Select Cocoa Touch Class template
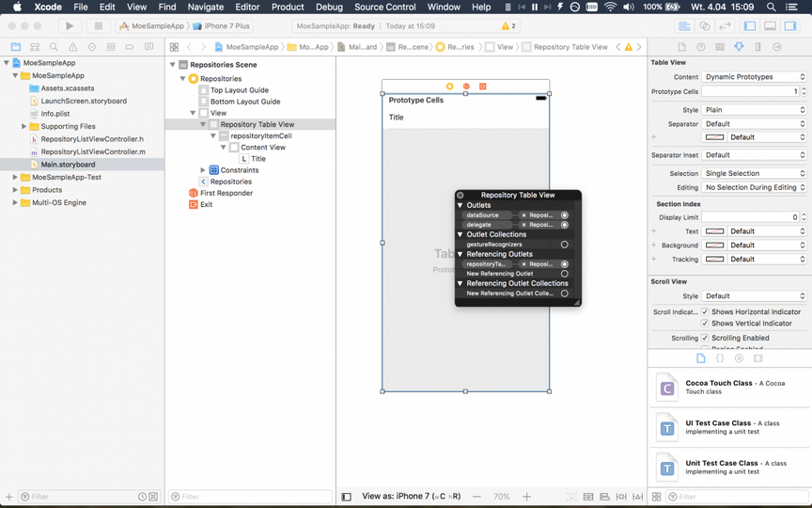This screenshot has height=508, width=812. click(x=729, y=388)
